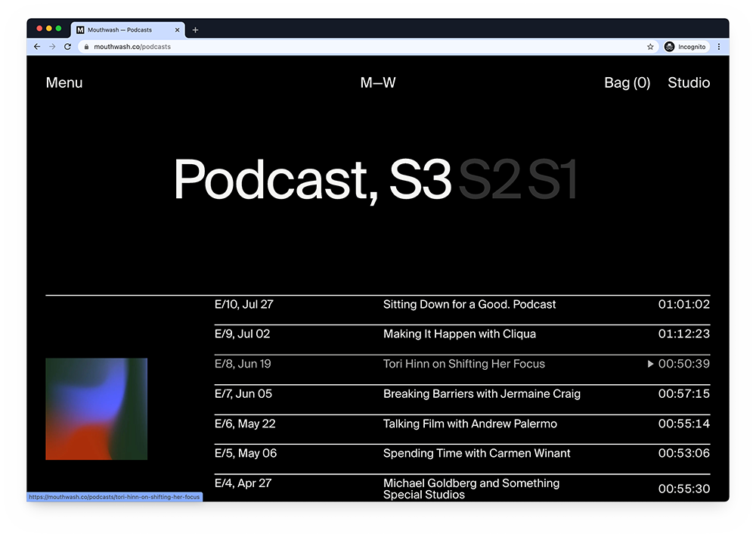Open Making It Happen with Cliqua
756x537 pixels.
click(x=459, y=334)
